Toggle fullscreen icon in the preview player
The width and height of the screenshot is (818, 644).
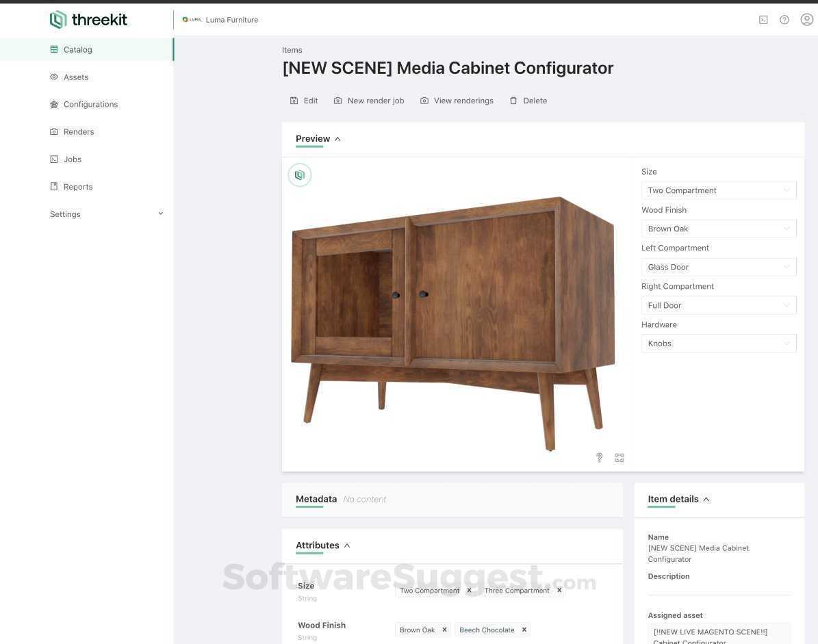pos(619,458)
